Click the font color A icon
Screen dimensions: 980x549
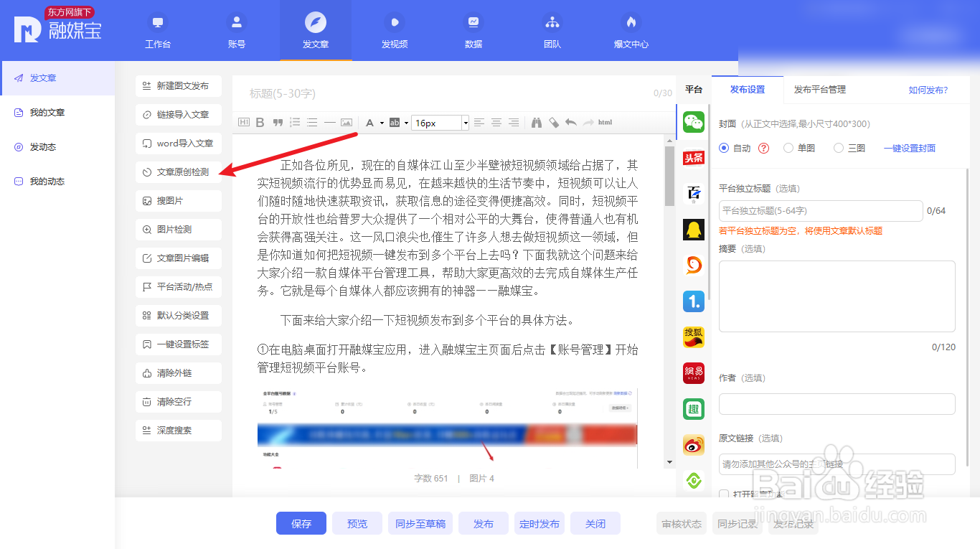369,123
